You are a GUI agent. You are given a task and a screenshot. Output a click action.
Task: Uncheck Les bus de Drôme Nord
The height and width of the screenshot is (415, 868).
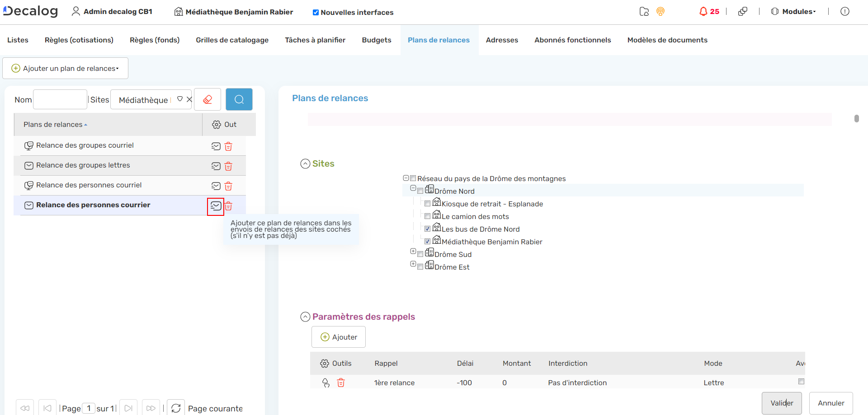pyautogui.click(x=427, y=229)
